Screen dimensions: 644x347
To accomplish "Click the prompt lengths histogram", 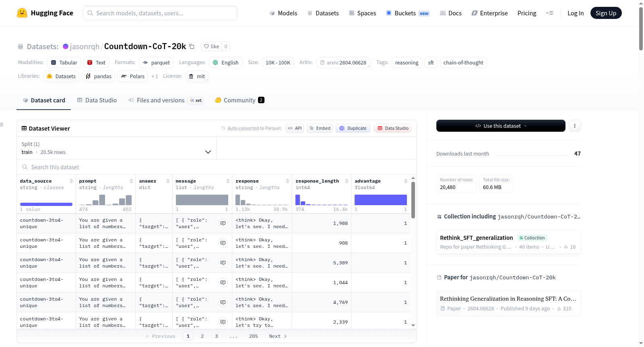I will tap(105, 200).
